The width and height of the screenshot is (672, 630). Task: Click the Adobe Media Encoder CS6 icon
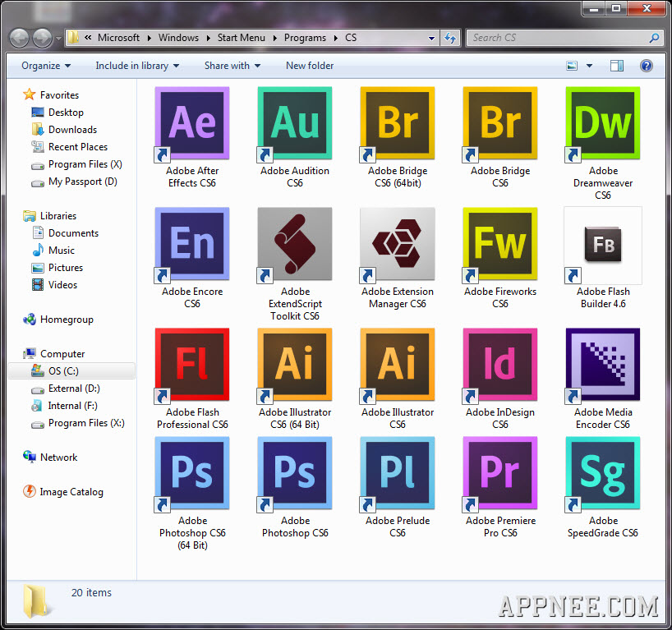(602, 365)
